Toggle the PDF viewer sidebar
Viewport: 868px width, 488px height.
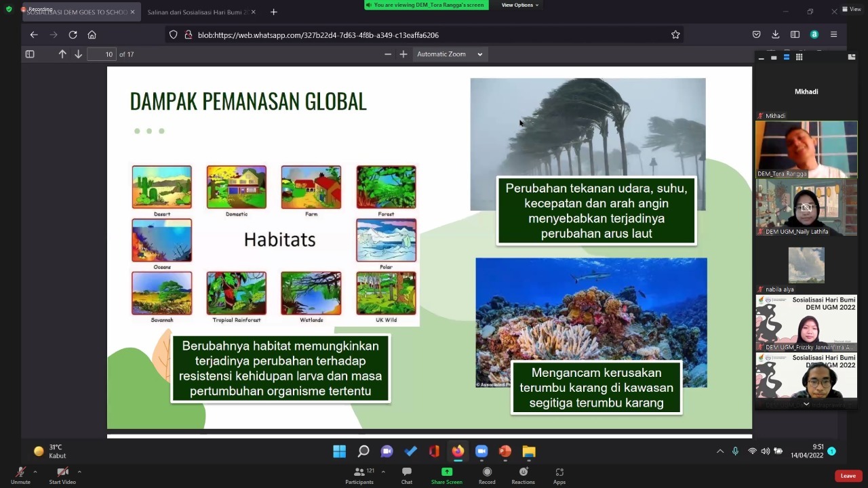tap(30, 54)
